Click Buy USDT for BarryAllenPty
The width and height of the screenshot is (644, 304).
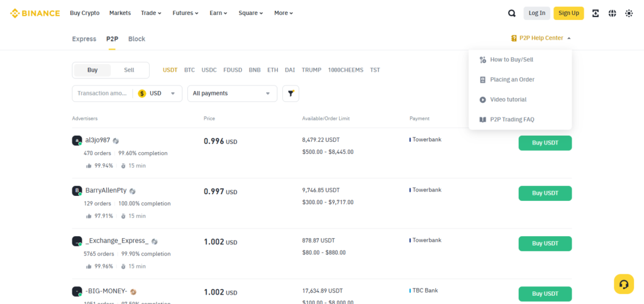[545, 193]
